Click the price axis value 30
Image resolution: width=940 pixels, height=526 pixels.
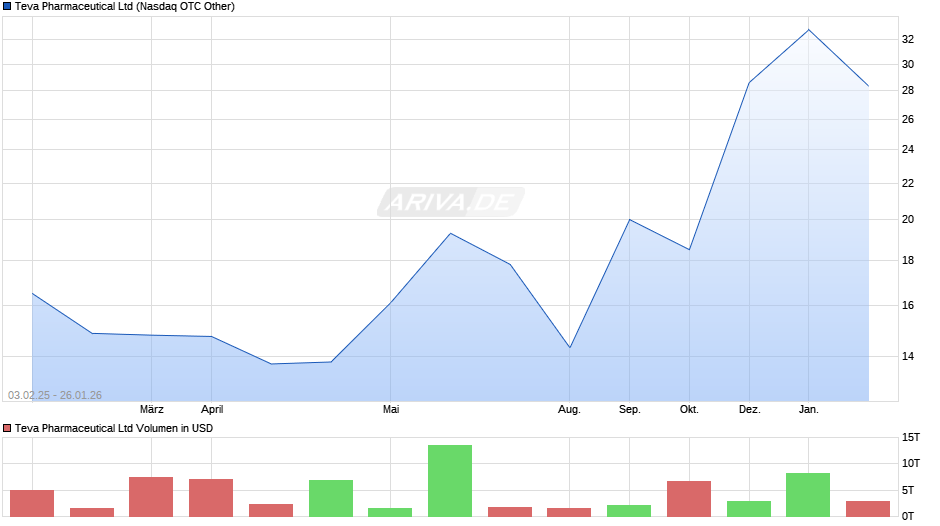[x=908, y=65]
